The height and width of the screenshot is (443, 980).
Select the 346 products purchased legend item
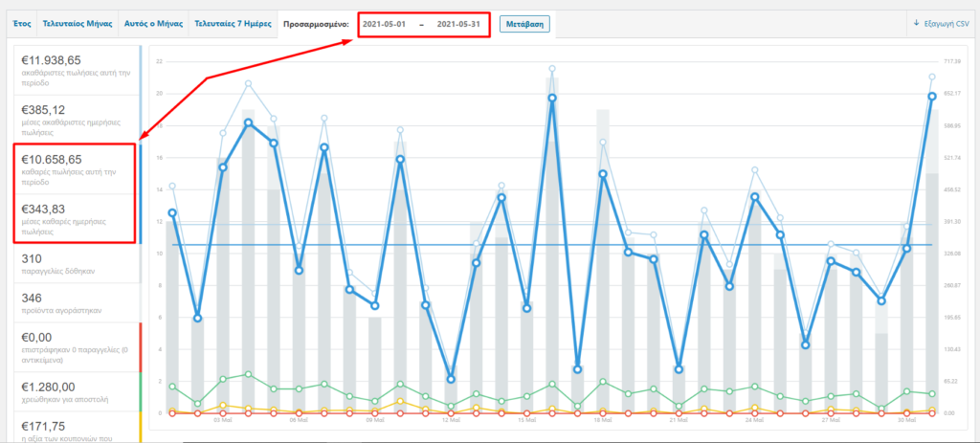75,304
